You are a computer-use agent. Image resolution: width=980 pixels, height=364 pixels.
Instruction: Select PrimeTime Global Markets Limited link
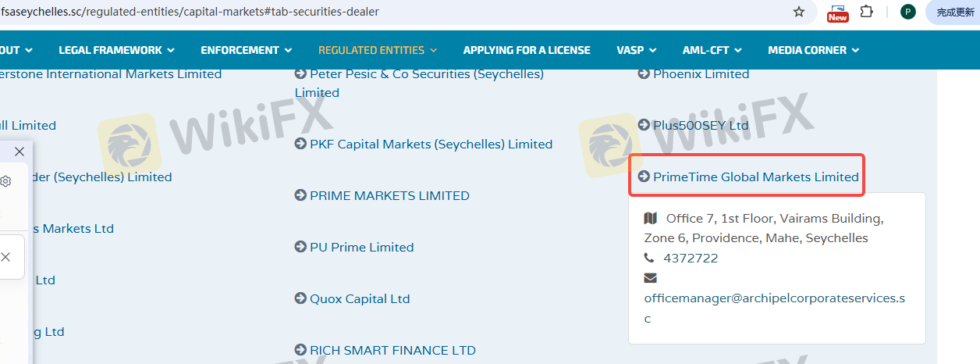point(755,177)
